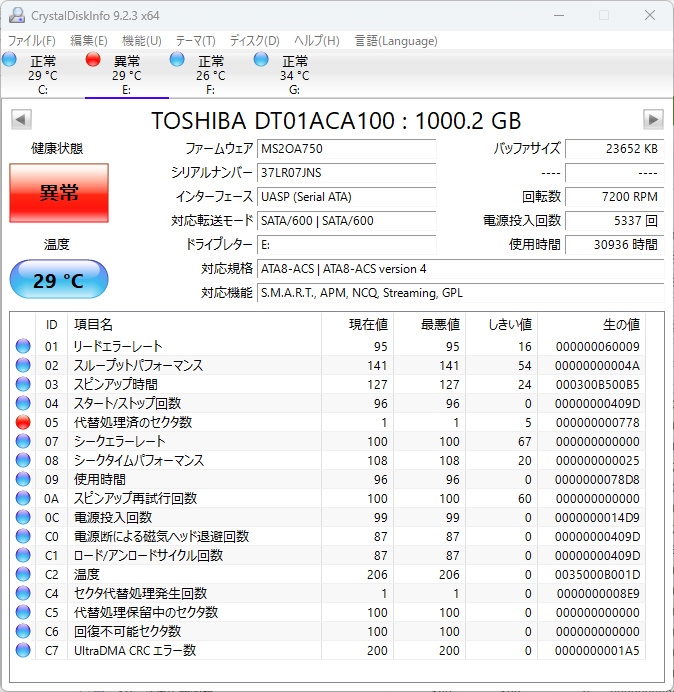Click the ID column header
The width and height of the screenshot is (674, 692).
tap(52, 324)
